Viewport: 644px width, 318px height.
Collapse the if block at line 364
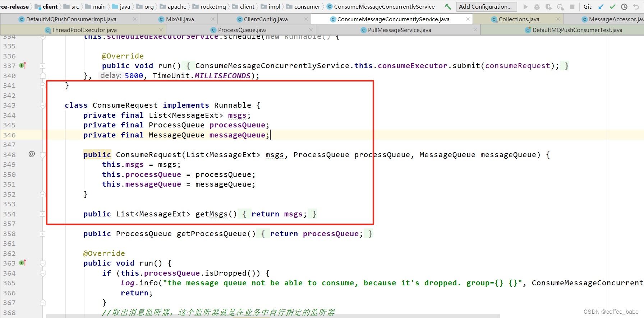click(x=42, y=273)
